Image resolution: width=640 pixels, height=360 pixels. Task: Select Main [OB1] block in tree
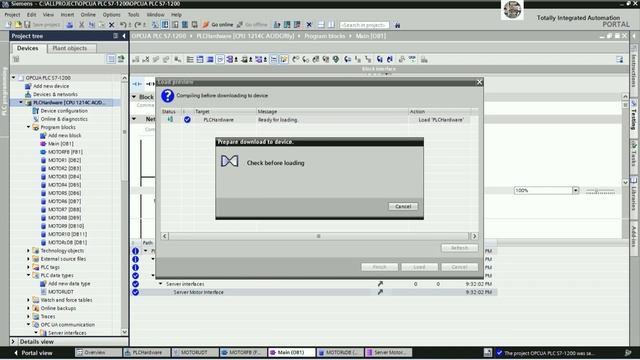pyautogui.click(x=61, y=144)
